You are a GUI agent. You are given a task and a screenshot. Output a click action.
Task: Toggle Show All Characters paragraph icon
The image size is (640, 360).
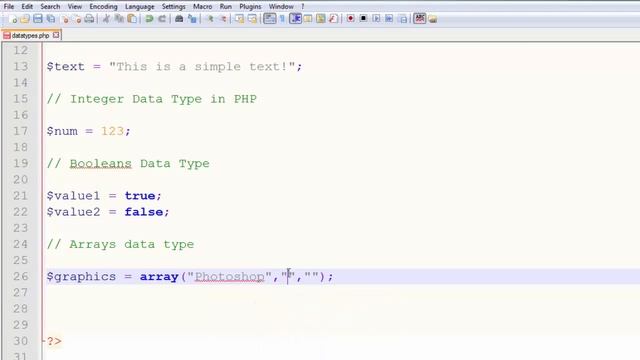(282, 19)
